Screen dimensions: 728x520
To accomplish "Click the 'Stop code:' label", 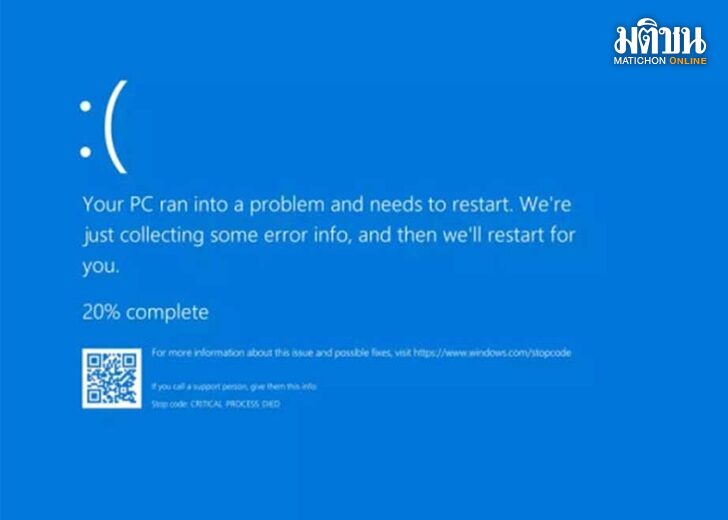I will 169,404.
